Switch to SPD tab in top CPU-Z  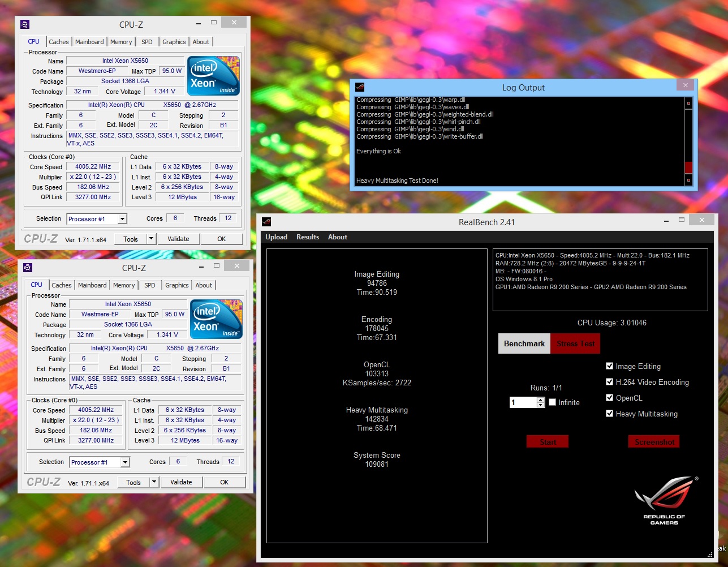pyautogui.click(x=147, y=42)
